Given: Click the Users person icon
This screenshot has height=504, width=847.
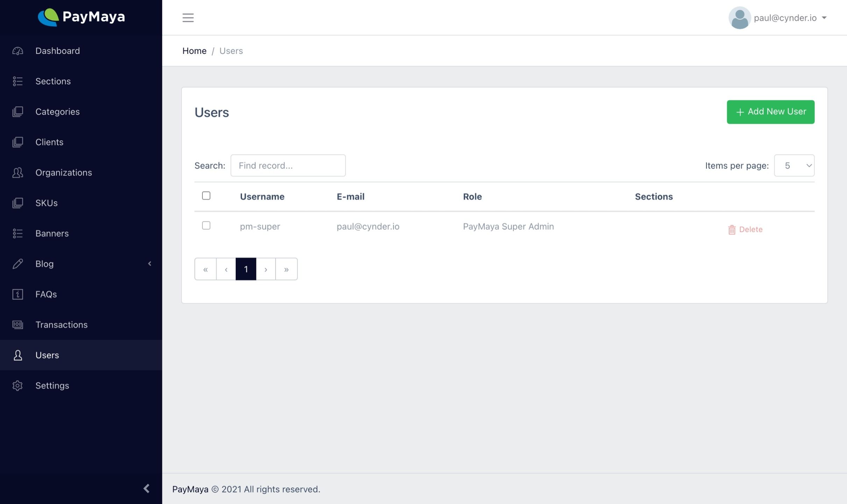Looking at the screenshot, I should pos(17,355).
